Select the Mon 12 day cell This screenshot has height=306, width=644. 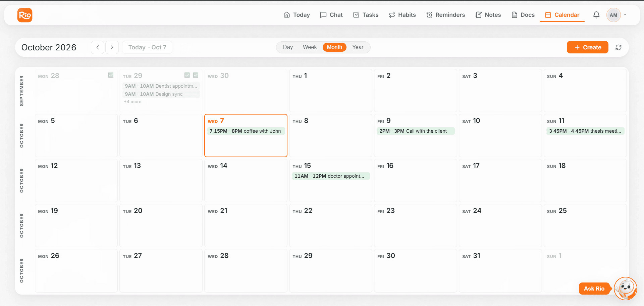click(x=76, y=180)
